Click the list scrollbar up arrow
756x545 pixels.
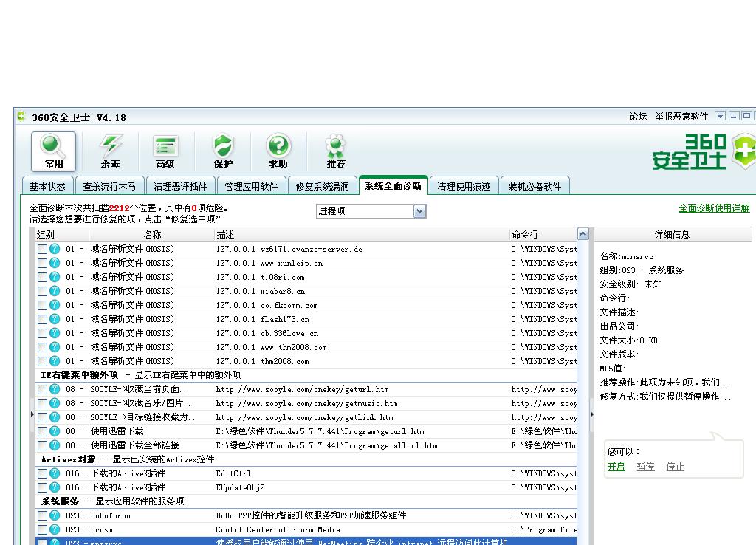pos(583,234)
